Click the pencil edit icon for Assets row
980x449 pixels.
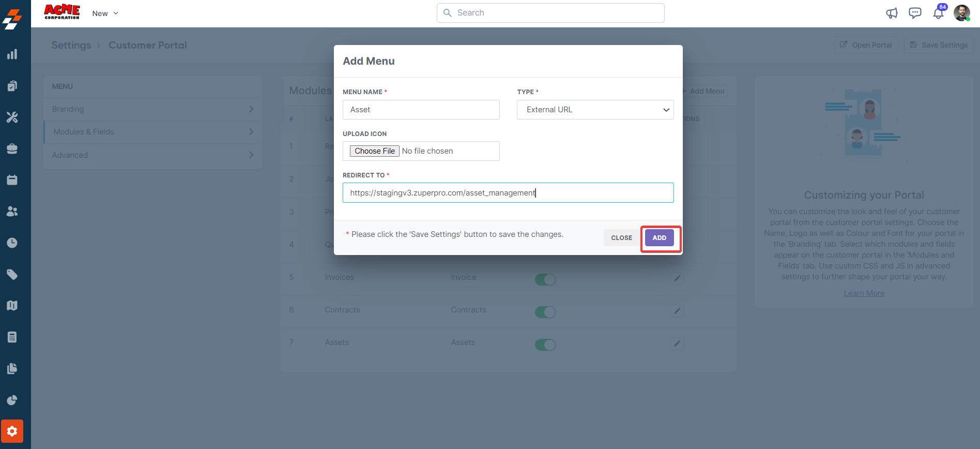click(x=677, y=343)
